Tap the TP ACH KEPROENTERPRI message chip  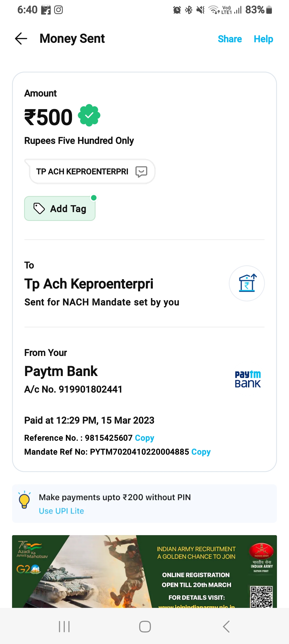pos(82,171)
